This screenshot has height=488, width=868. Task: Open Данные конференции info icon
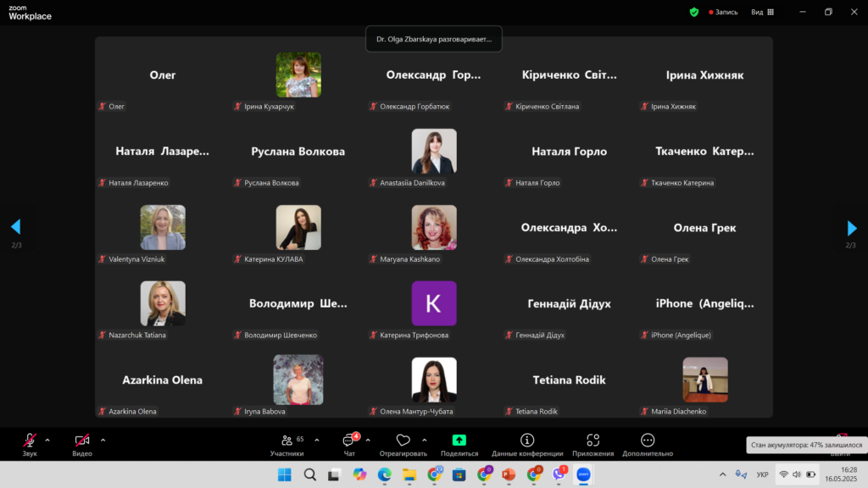[x=527, y=444]
